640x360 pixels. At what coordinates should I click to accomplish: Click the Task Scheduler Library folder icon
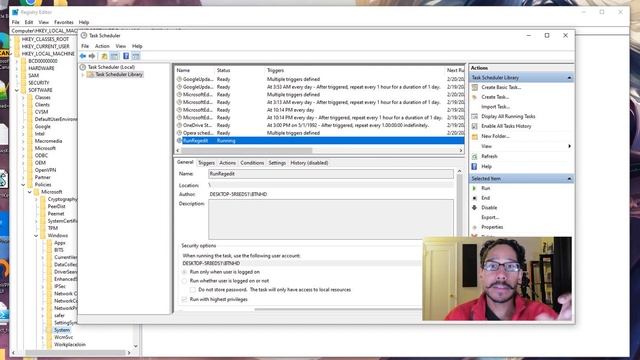point(91,75)
